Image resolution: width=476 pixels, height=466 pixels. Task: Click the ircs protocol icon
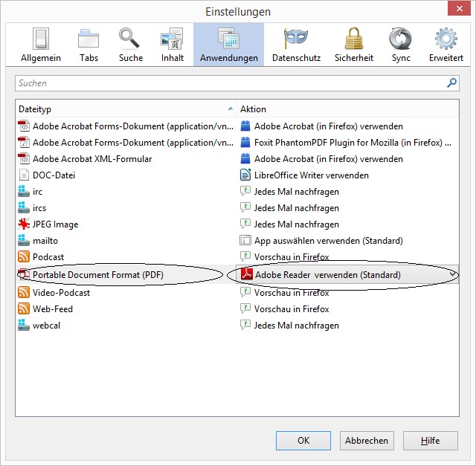(24, 207)
